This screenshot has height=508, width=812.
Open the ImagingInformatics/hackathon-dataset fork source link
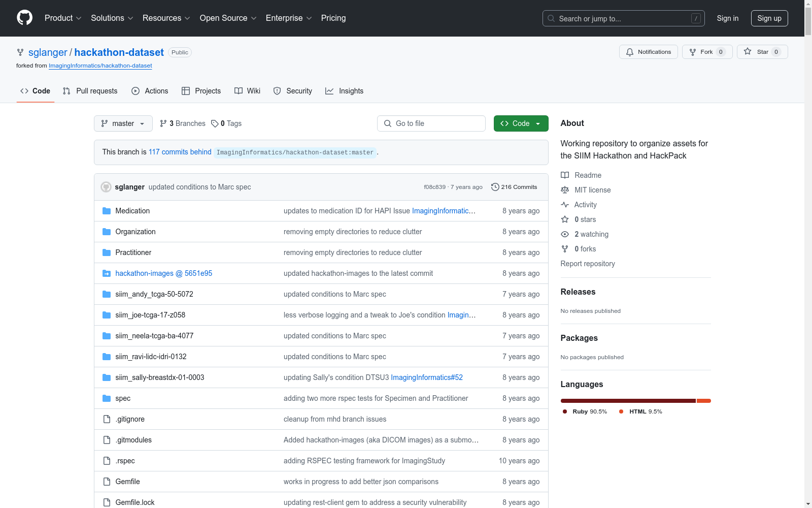click(100, 66)
